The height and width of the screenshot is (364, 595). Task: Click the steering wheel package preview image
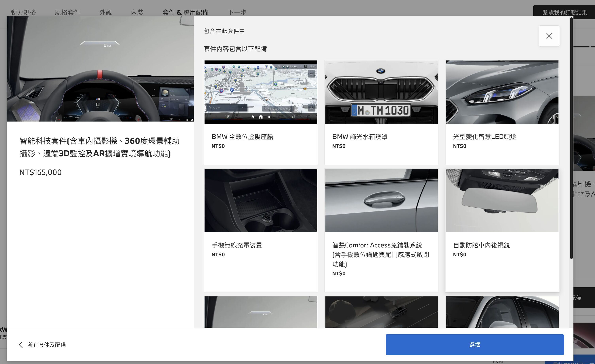coord(100,69)
